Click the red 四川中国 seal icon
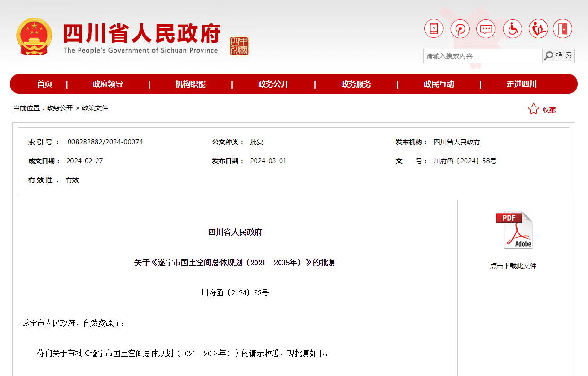The height and width of the screenshot is (376, 588). coord(239,46)
